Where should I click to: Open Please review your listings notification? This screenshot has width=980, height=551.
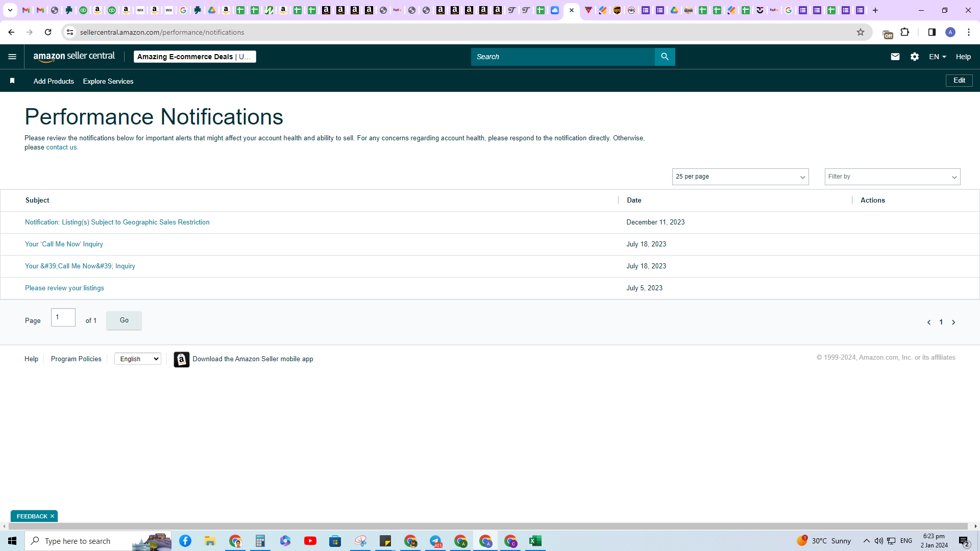pyautogui.click(x=64, y=288)
